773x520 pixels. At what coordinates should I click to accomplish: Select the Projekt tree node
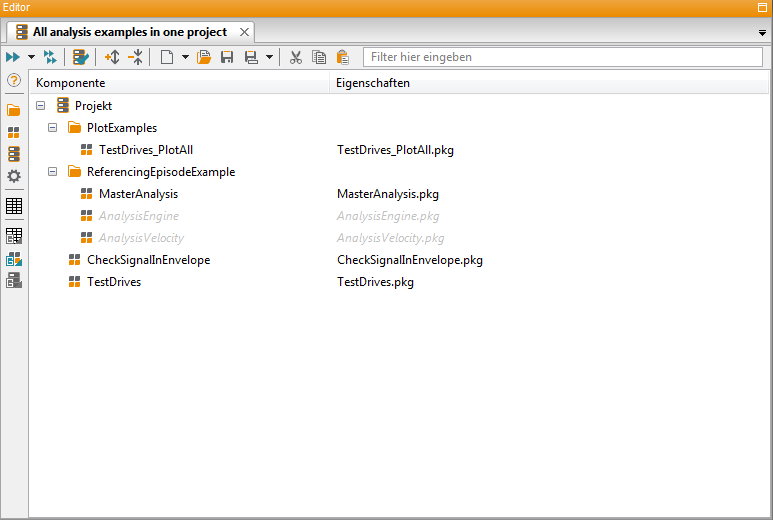pos(93,105)
